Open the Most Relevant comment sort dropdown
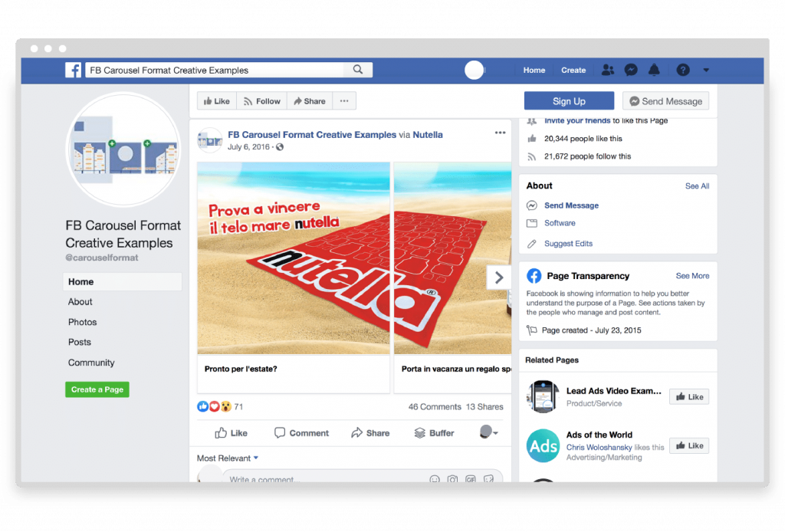Image resolution: width=785 pixels, height=532 pixels. [228, 458]
